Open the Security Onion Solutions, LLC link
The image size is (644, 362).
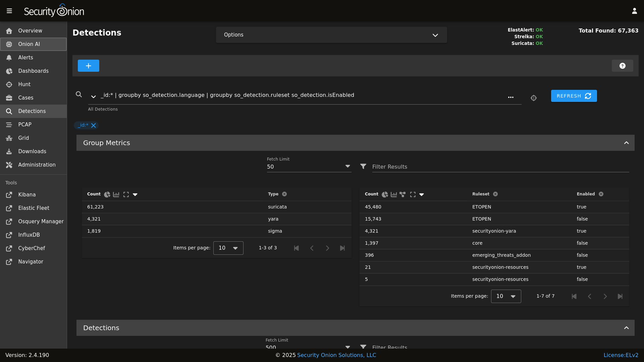click(336, 355)
